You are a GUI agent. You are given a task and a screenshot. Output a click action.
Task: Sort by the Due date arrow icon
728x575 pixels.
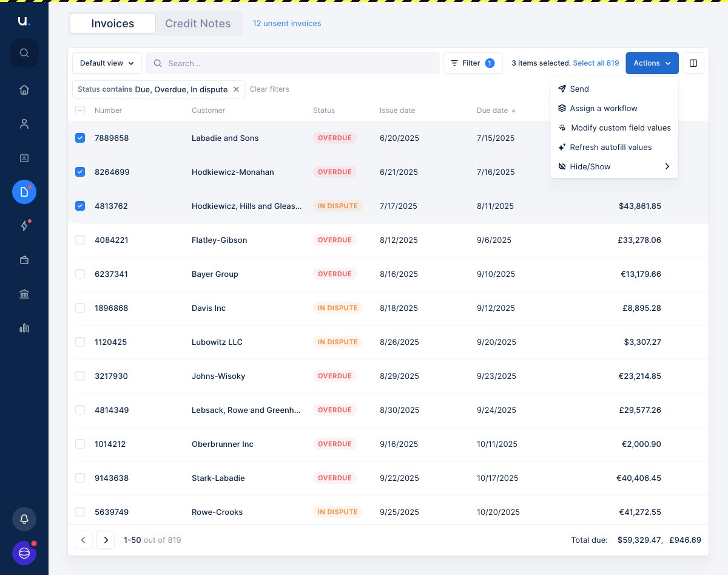514,111
